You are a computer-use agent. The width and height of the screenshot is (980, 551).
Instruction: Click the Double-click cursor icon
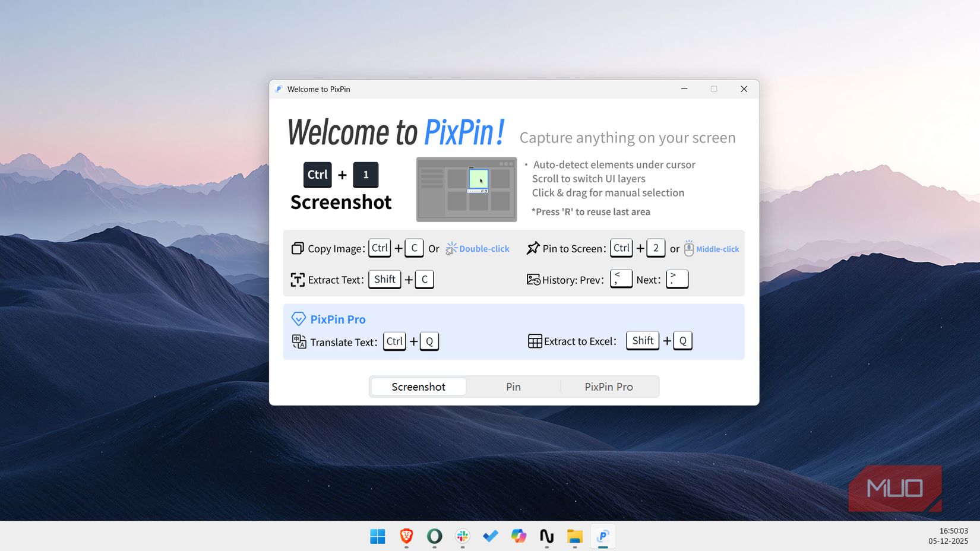[x=451, y=248]
